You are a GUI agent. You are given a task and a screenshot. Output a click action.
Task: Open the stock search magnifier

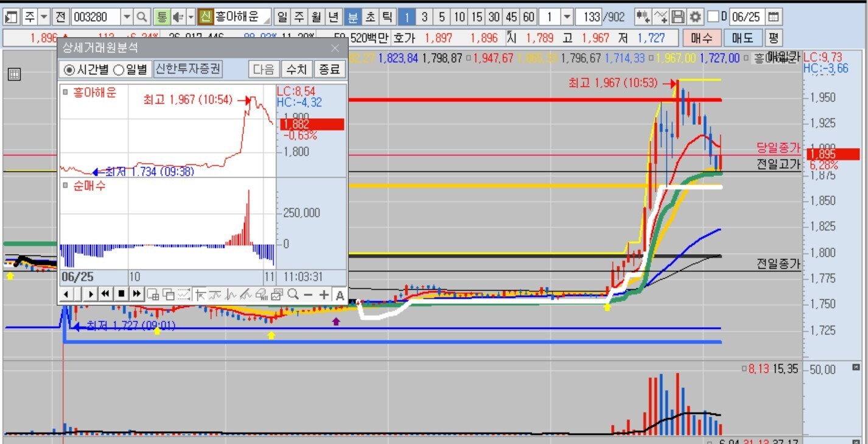[141, 16]
